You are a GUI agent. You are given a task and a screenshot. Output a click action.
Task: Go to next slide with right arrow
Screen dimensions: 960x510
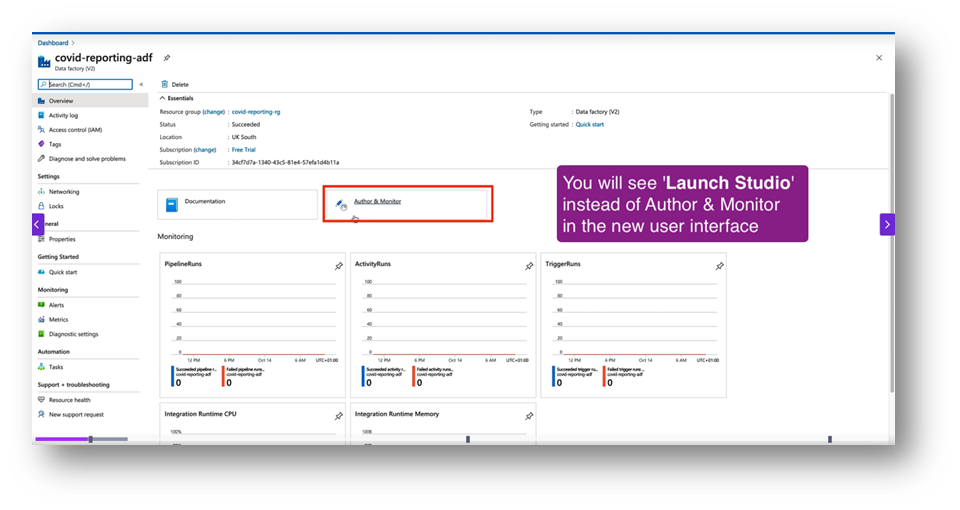pos(887,224)
